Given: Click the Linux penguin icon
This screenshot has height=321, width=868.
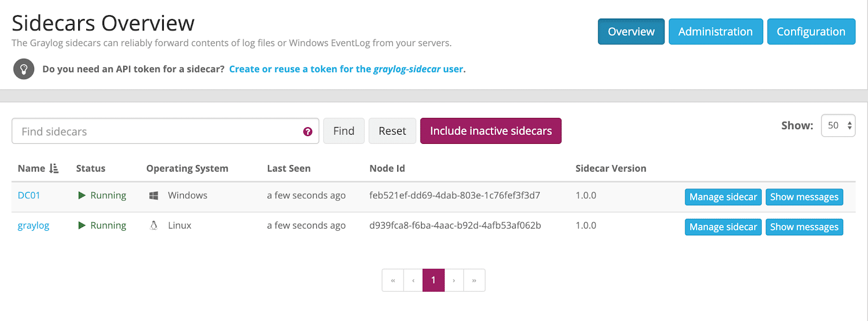Looking at the screenshot, I should click(x=154, y=225).
